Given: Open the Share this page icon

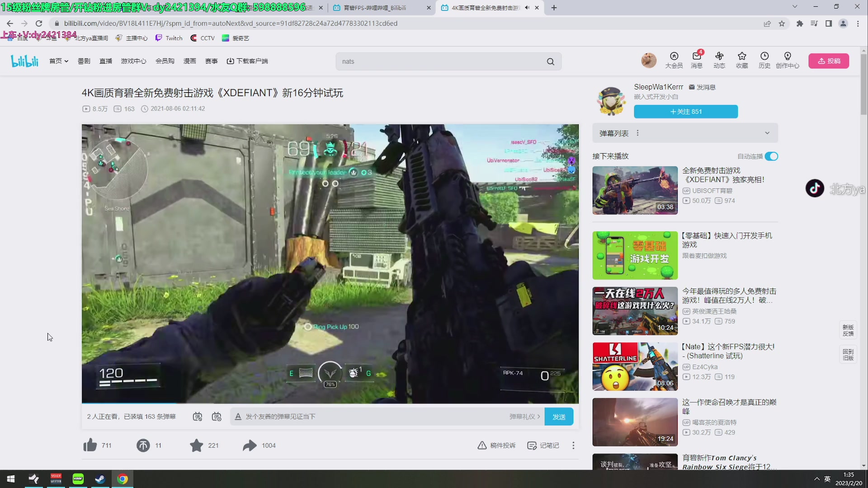Looking at the screenshot, I should click(x=767, y=23).
